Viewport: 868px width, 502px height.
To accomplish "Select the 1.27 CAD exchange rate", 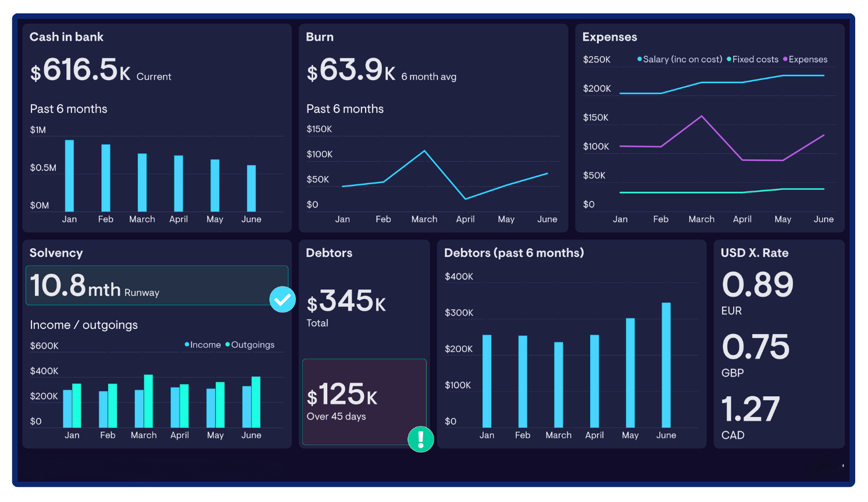I will point(750,409).
